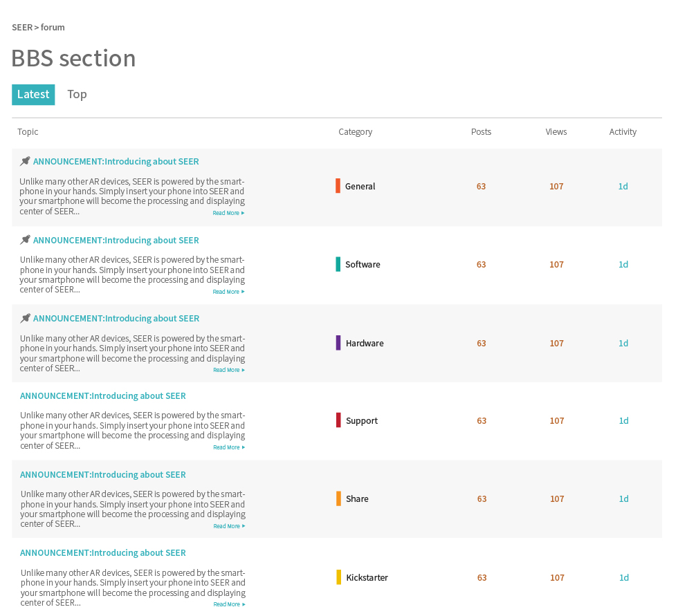
Task: Open the announcement topic title in the Software row
Action: coord(116,240)
